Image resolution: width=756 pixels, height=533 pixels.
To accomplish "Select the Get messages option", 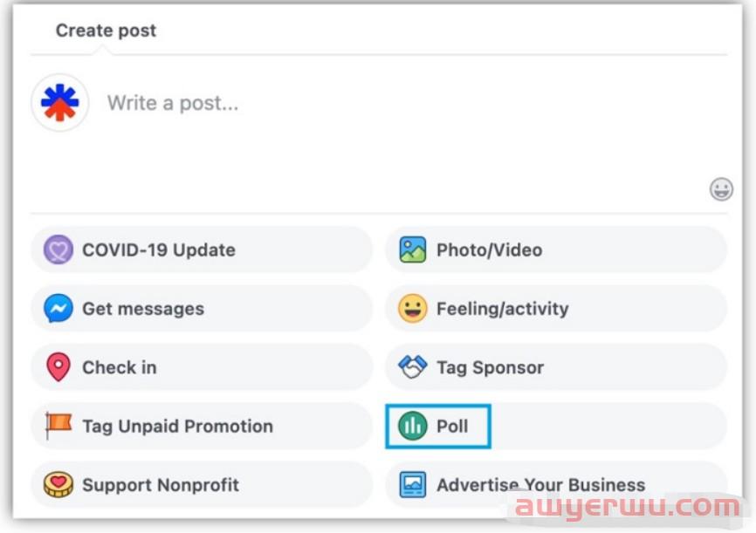I will pos(202,309).
